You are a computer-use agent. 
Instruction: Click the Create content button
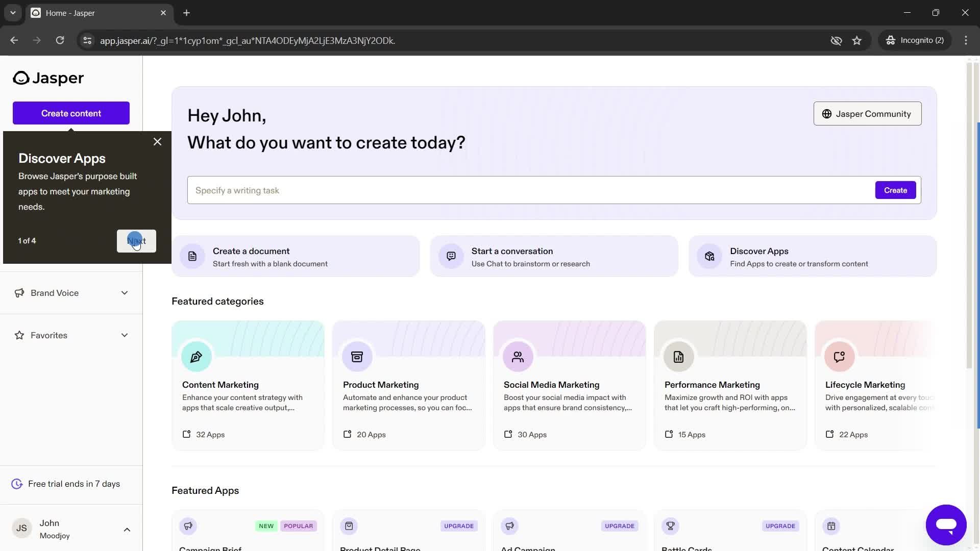tap(70, 112)
